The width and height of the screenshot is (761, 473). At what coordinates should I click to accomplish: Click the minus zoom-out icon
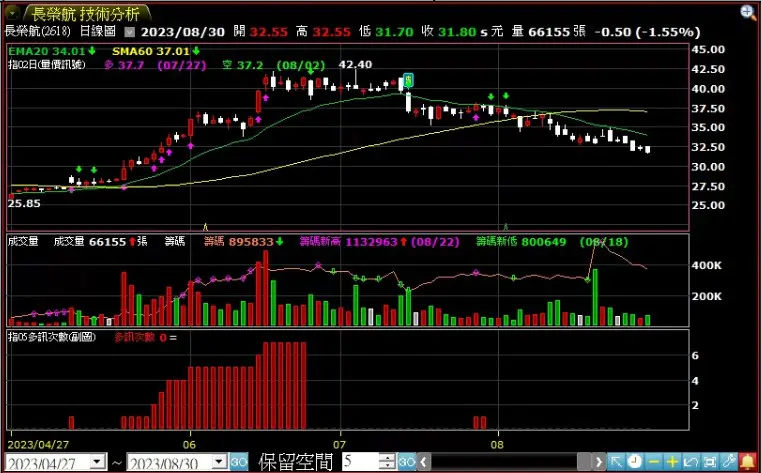pyautogui.click(x=653, y=462)
